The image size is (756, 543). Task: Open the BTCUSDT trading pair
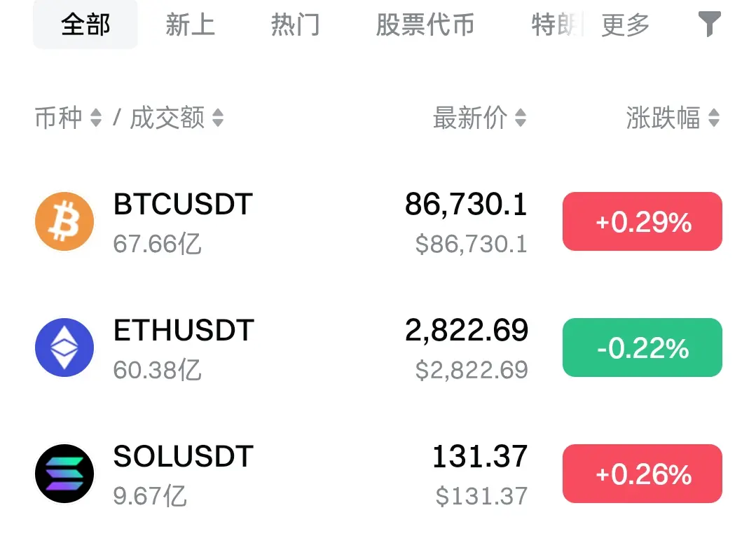tap(183, 204)
